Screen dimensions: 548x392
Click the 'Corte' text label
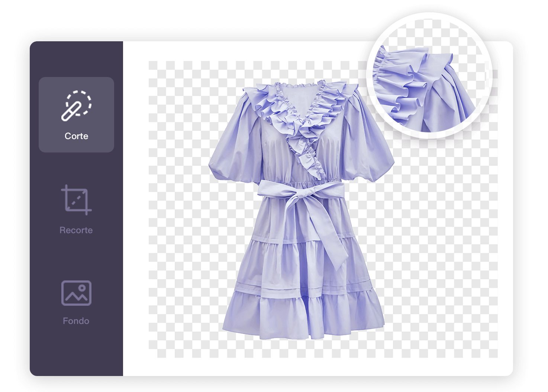76,136
